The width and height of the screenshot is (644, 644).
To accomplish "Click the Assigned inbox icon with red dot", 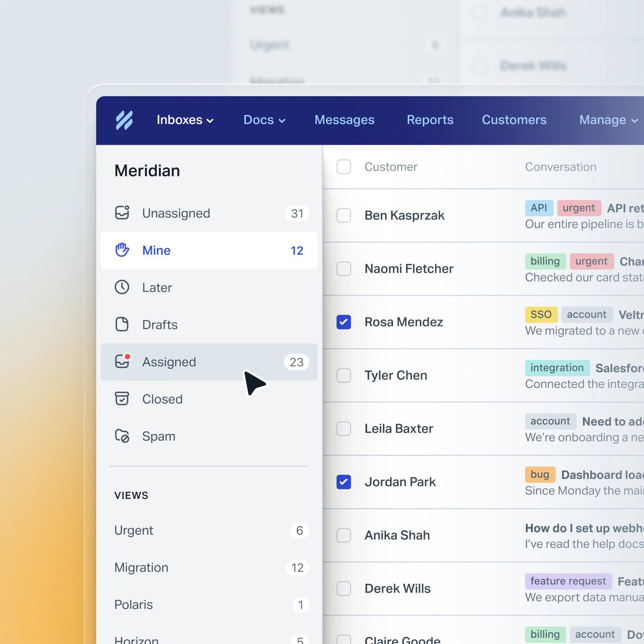I will pos(122,362).
